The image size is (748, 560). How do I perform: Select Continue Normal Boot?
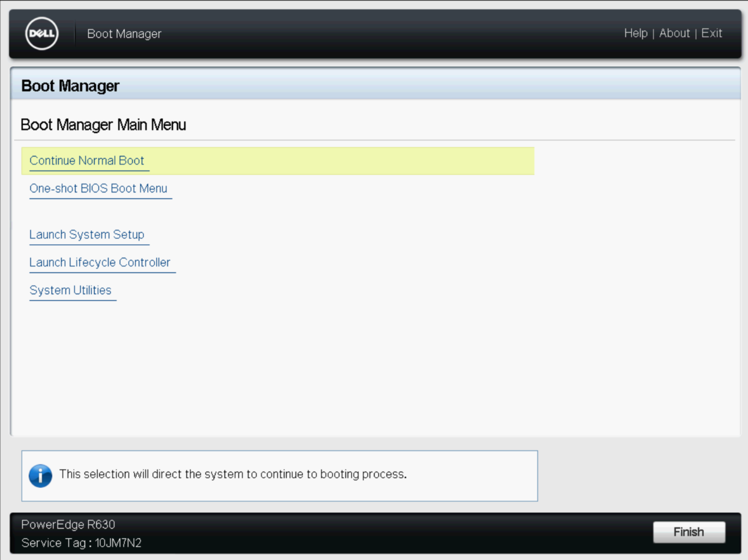click(x=87, y=160)
